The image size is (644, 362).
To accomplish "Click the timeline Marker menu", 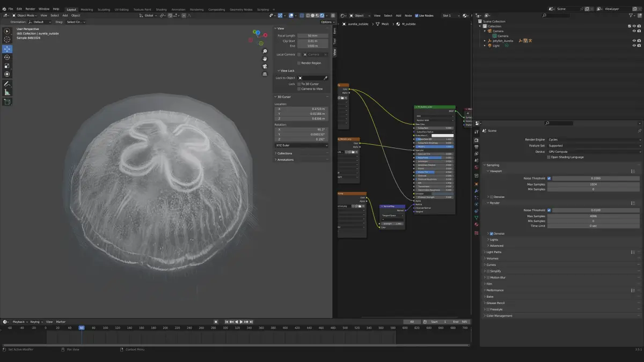I will click(60, 322).
